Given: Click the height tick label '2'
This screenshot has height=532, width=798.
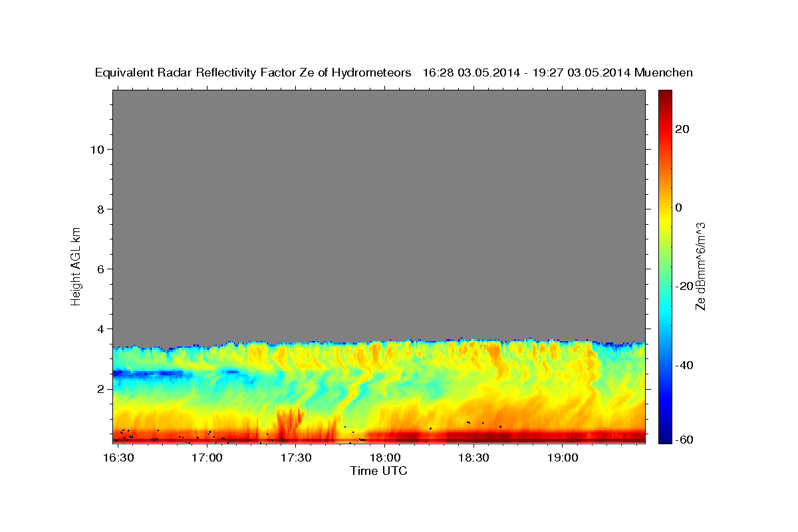Looking at the screenshot, I should 99,388.
